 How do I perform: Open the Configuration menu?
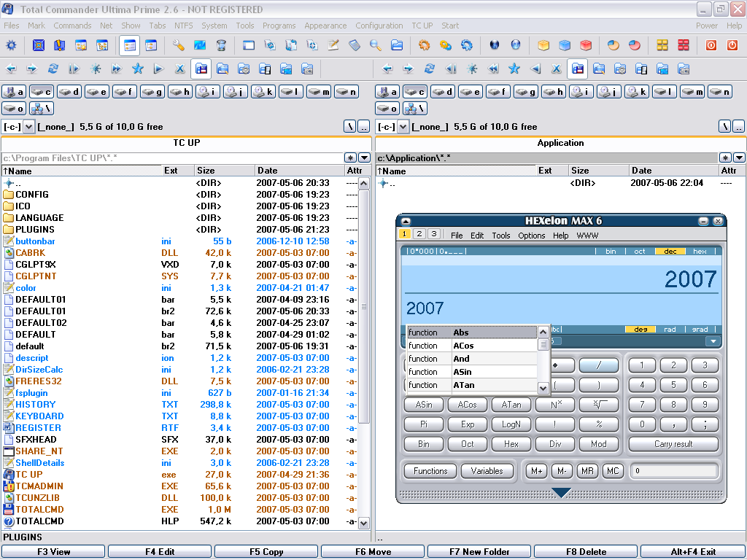tap(379, 26)
